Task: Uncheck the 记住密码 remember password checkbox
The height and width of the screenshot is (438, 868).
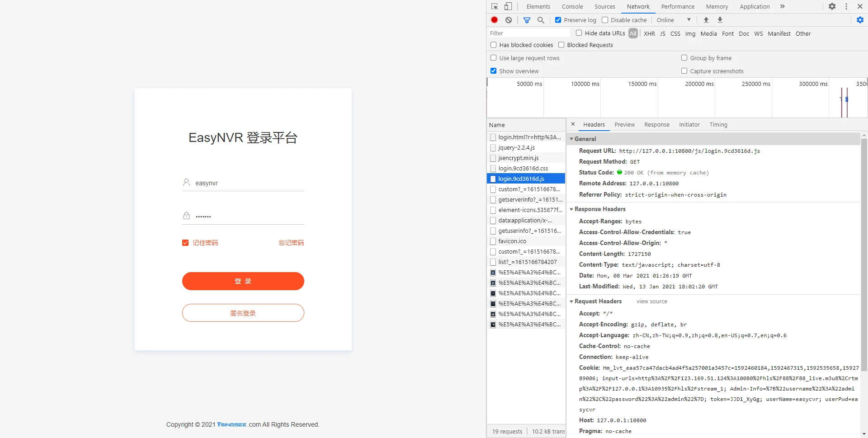Action: pyautogui.click(x=185, y=243)
